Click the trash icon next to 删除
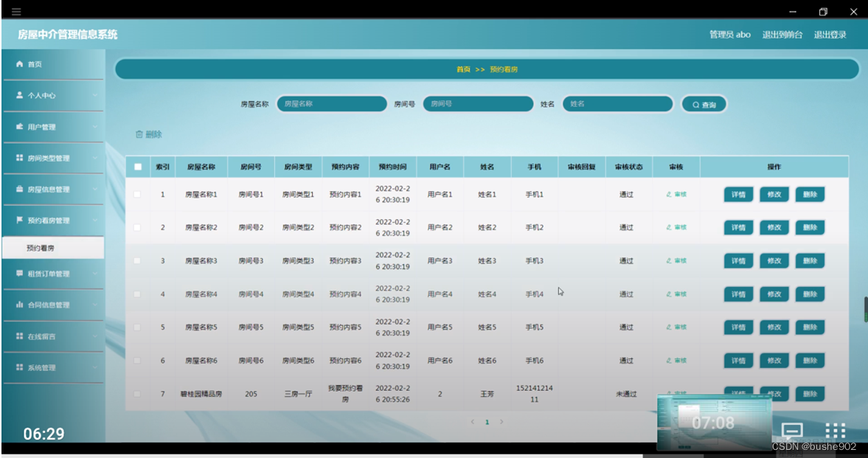The width and height of the screenshot is (868, 458). (x=139, y=134)
